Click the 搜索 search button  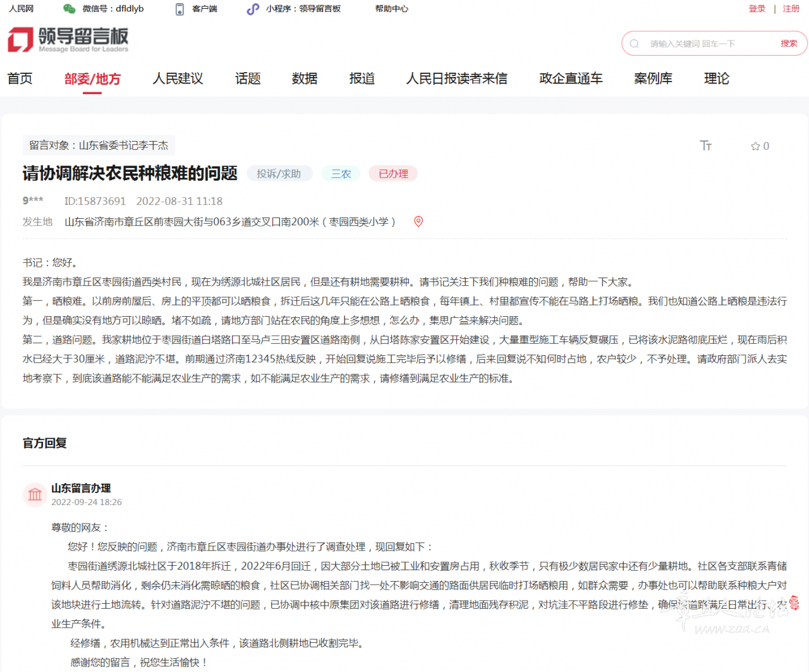pyautogui.click(x=789, y=44)
